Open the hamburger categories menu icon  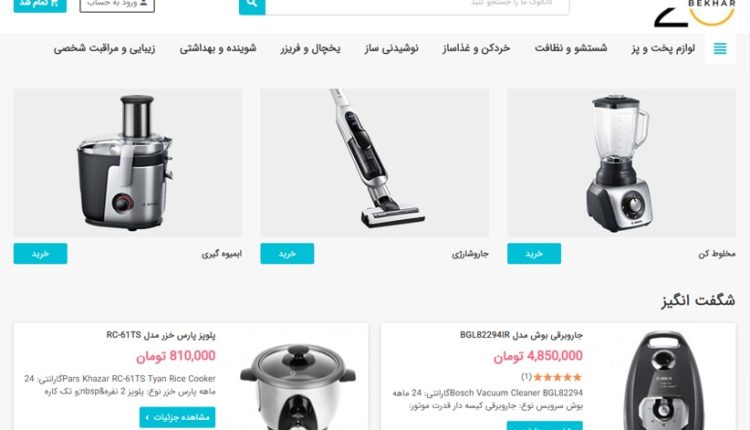(720, 48)
